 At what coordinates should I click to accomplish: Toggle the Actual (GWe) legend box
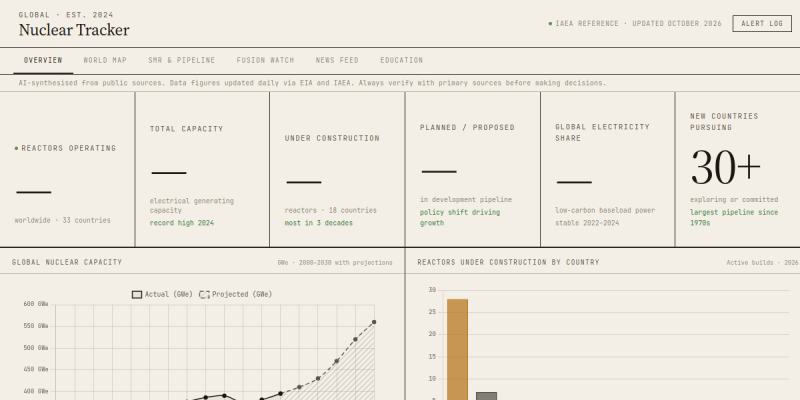(137, 294)
